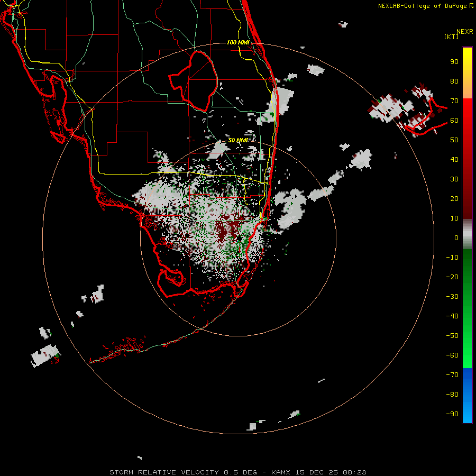Click the -40 value on velocity scale
This screenshot has height=476, width=476.
point(452,316)
